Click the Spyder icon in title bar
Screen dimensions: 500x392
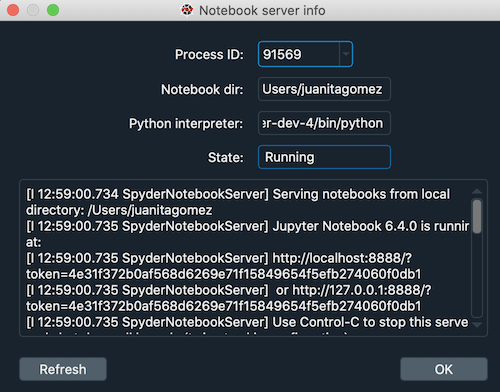[x=187, y=10]
